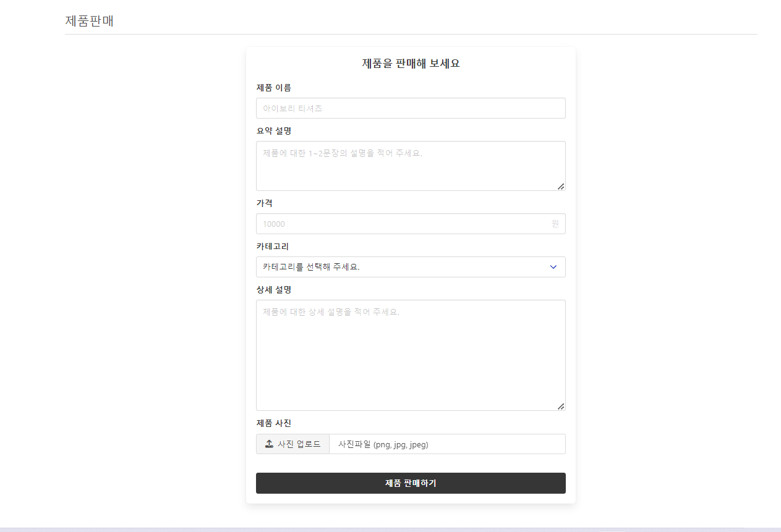Click the 제품을 판매해 보세요 form title
Image resolution: width=781 pixels, height=532 pixels.
pyautogui.click(x=411, y=63)
